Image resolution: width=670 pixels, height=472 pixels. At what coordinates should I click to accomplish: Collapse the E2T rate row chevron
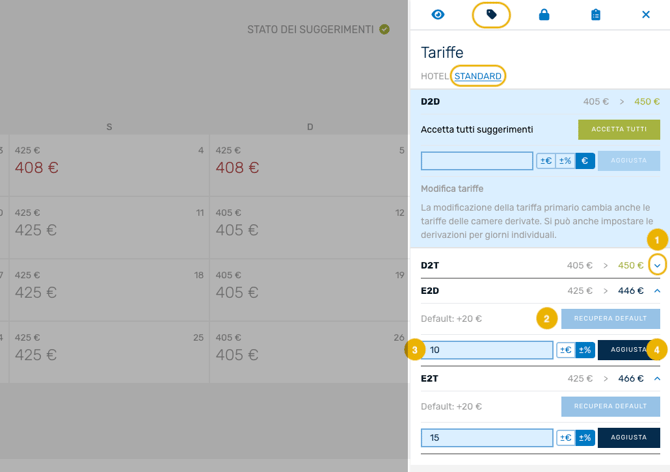(657, 379)
